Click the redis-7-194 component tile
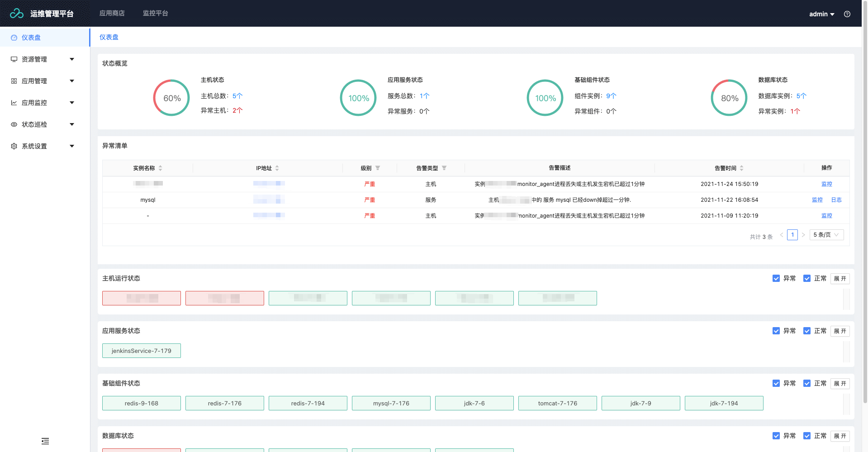 [x=308, y=403]
